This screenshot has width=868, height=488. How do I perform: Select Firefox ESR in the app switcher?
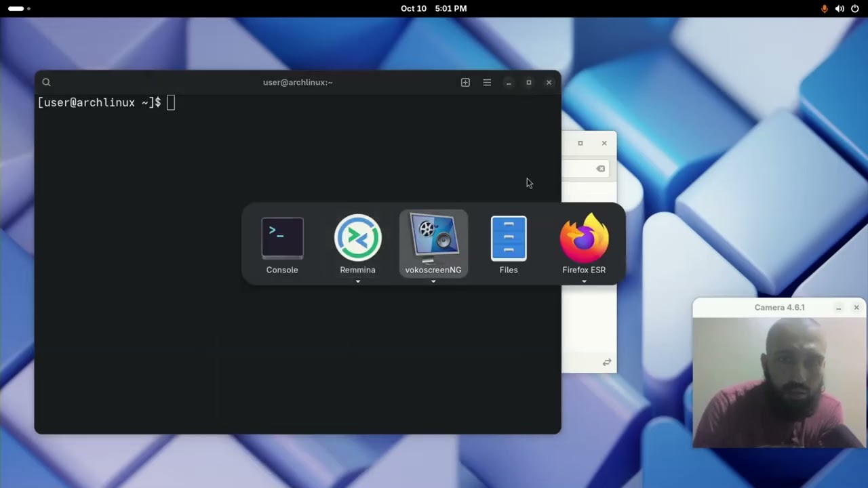pos(584,245)
